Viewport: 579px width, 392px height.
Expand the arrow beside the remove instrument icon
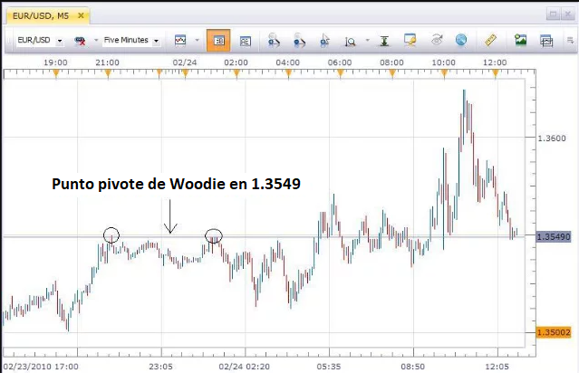96,40
